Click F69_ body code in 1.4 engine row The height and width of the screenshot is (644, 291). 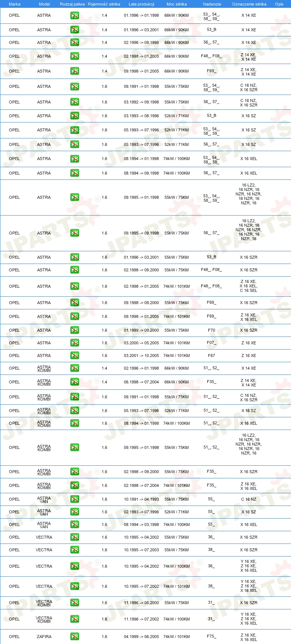coord(211,71)
